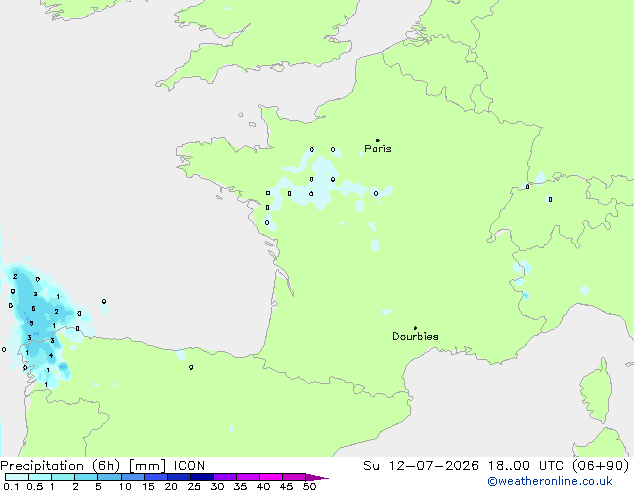Screen dimensions: 634x490
Task: Click the '35' legend scale label
Action: [240, 486]
